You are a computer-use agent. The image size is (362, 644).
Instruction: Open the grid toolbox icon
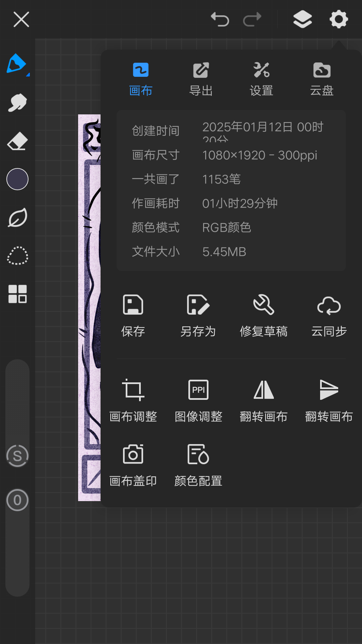tap(17, 294)
